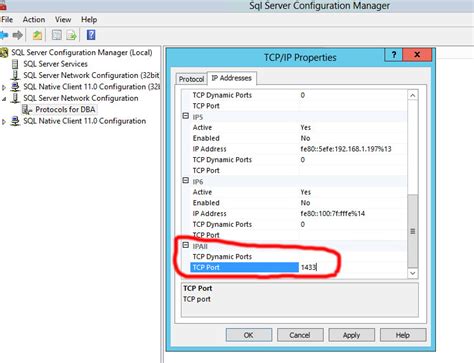Screen dimensions: 474x363
Task: Open the Help menu
Action: point(89,20)
